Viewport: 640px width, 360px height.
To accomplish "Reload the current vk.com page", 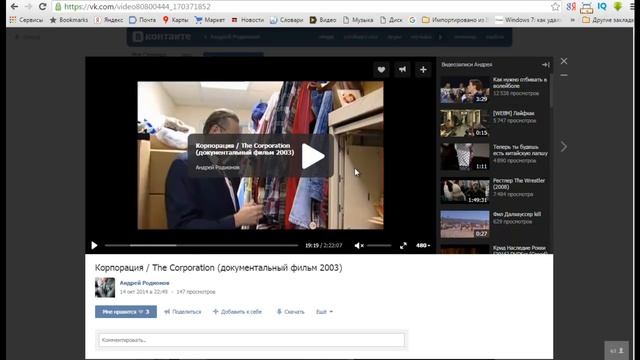I will tap(42, 7).
